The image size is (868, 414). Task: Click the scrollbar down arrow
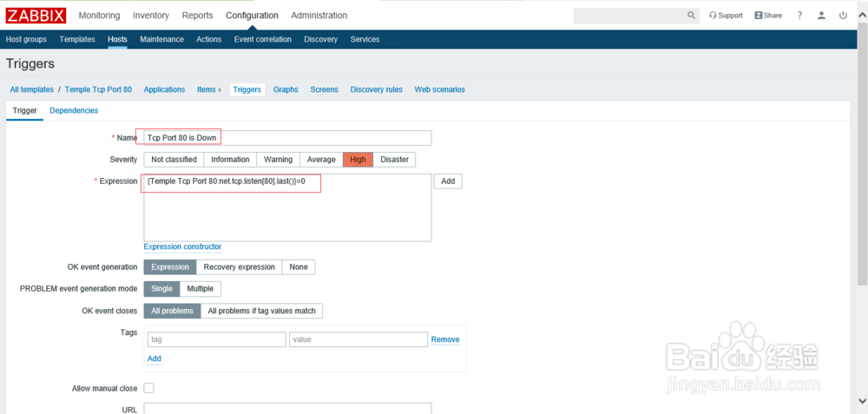click(x=863, y=399)
